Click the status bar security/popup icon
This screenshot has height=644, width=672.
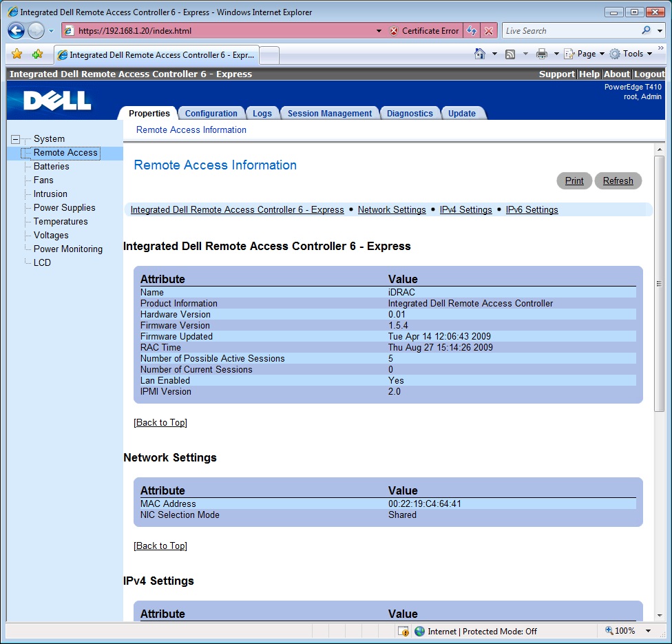[403, 631]
